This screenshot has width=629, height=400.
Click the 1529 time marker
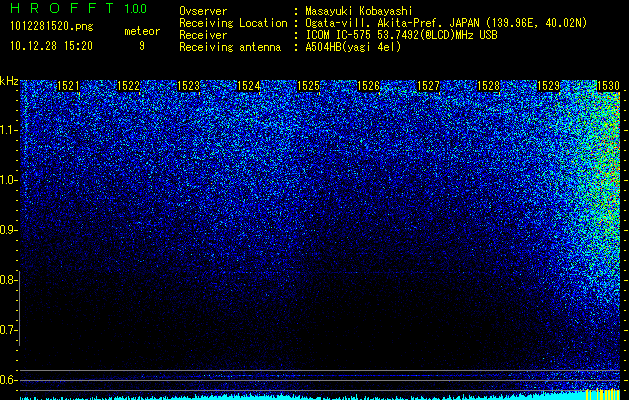[x=548, y=86]
